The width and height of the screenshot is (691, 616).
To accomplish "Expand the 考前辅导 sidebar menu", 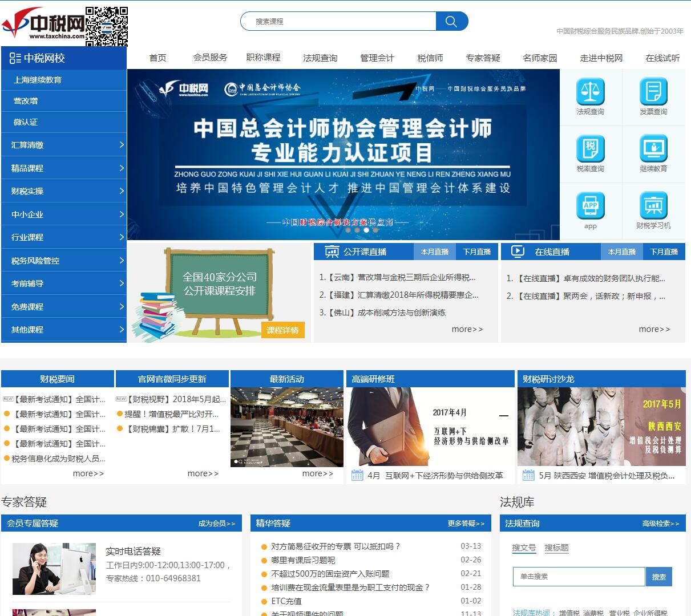I will [x=64, y=283].
